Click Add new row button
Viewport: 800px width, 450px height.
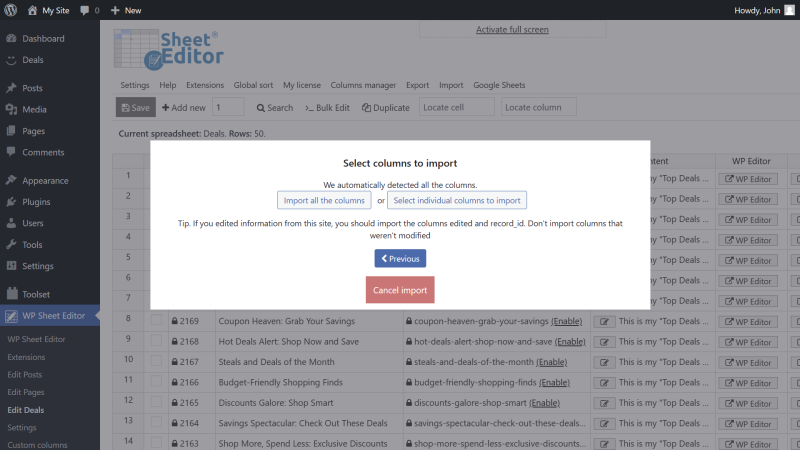(184, 108)
